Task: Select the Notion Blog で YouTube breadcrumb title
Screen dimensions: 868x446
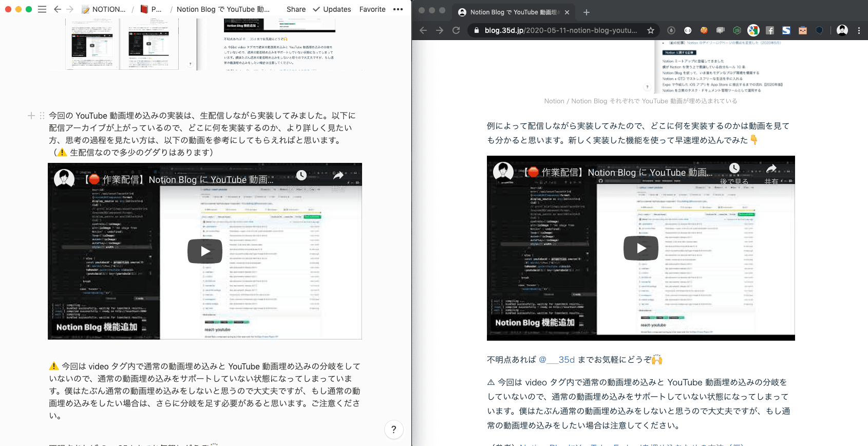Action: (x=223, y=9)
